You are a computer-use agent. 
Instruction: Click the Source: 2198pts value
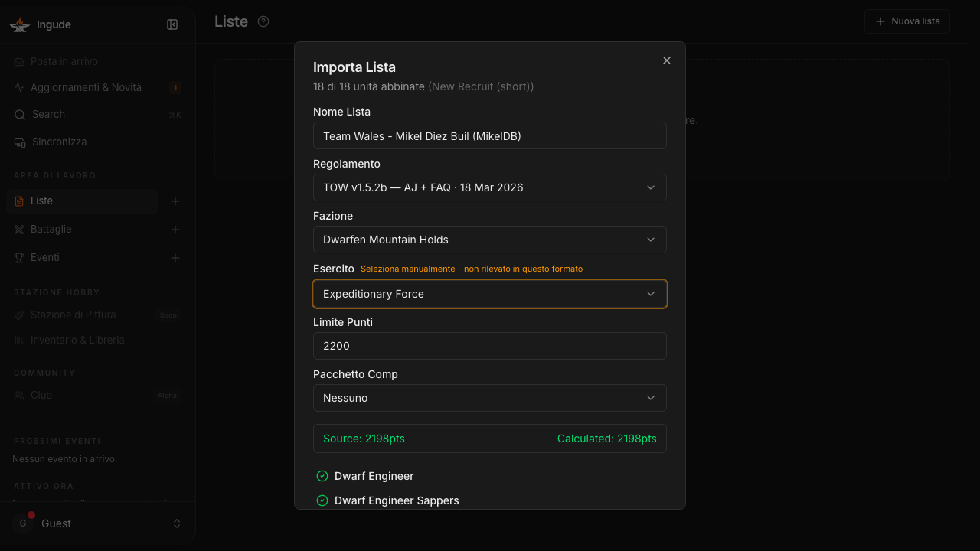364,439
